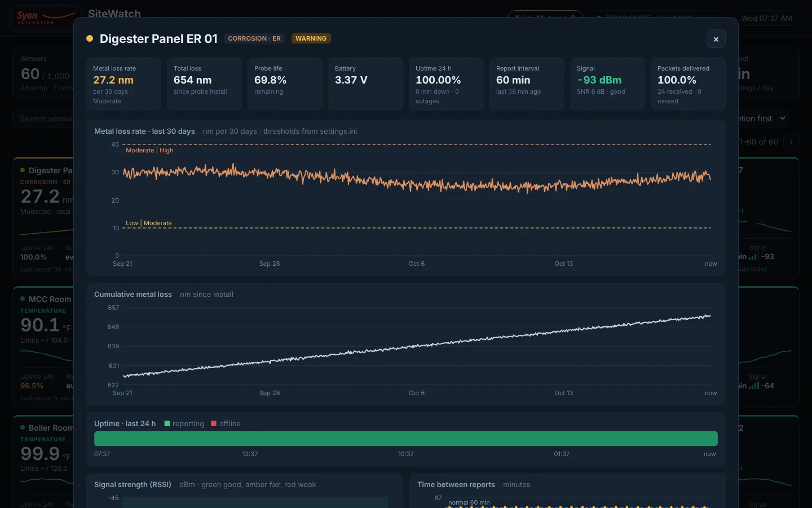Select the Total loss 654 nm value

193,80
